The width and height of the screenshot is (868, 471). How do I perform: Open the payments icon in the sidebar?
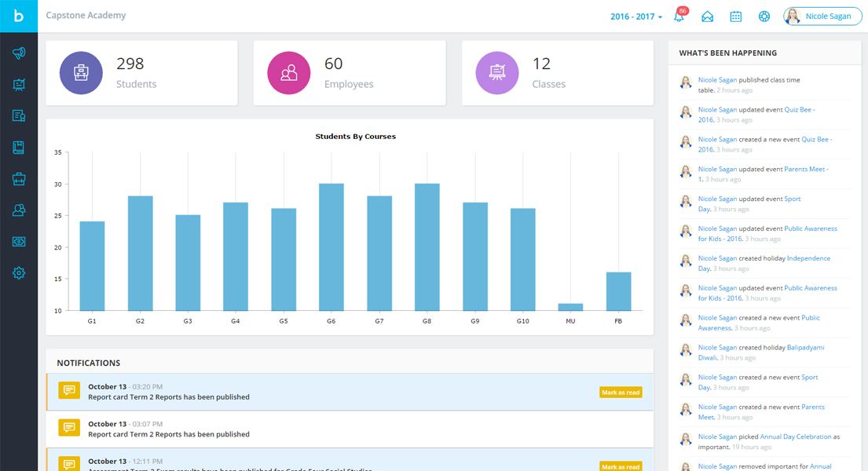pyautogui.click(x=18, y=241)
